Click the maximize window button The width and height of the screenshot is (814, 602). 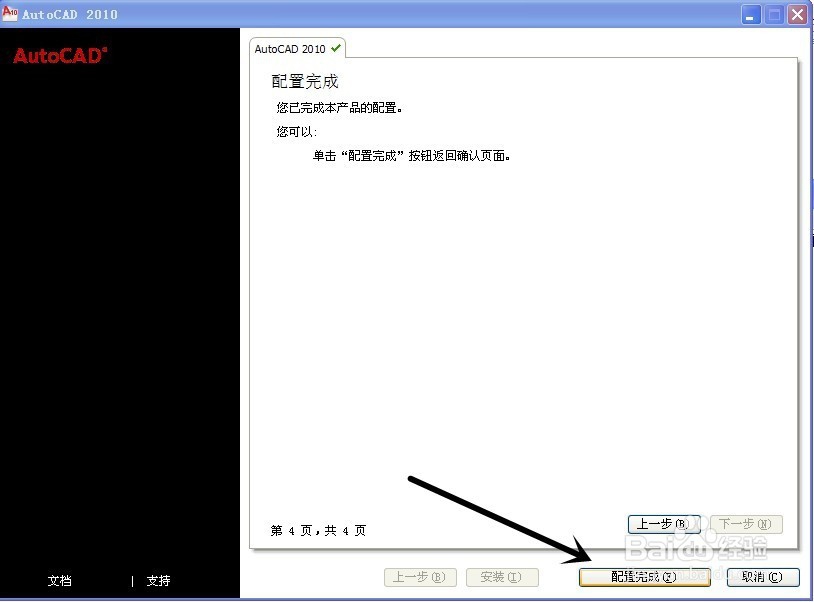pos(773,15)
